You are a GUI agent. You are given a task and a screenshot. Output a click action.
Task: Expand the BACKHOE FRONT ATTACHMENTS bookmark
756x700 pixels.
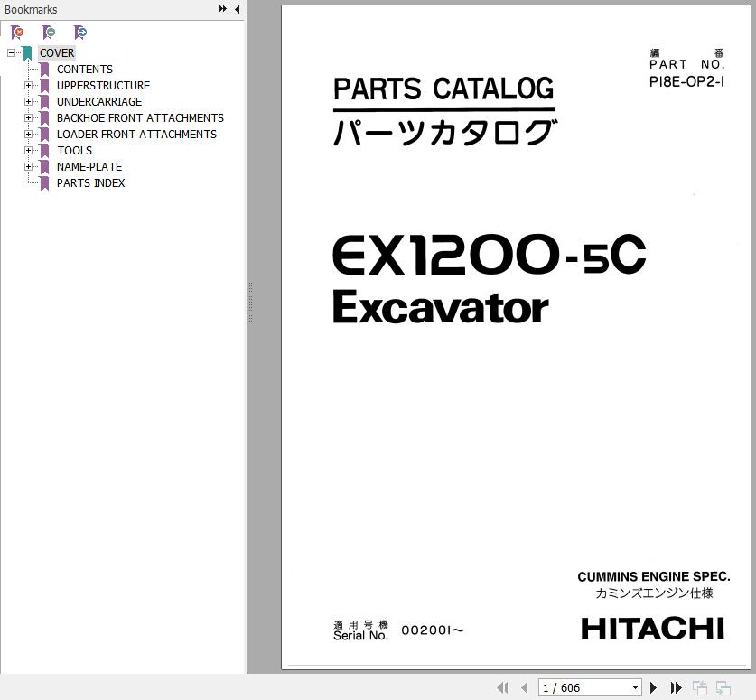point(28,118)
